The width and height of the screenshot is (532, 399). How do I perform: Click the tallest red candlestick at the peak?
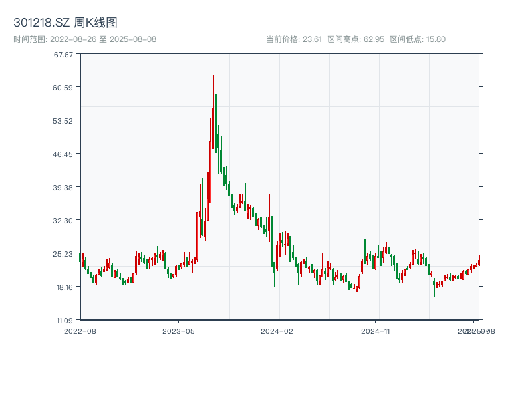point(213,112)
